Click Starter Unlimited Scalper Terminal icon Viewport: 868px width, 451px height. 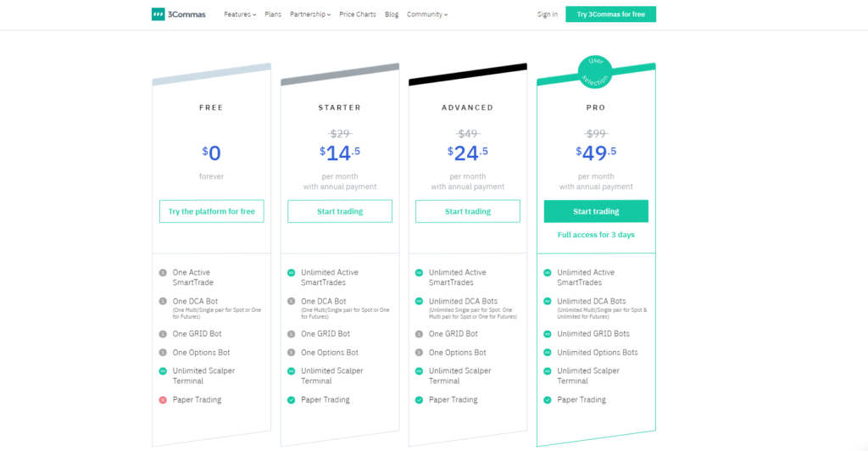point(292,371)
